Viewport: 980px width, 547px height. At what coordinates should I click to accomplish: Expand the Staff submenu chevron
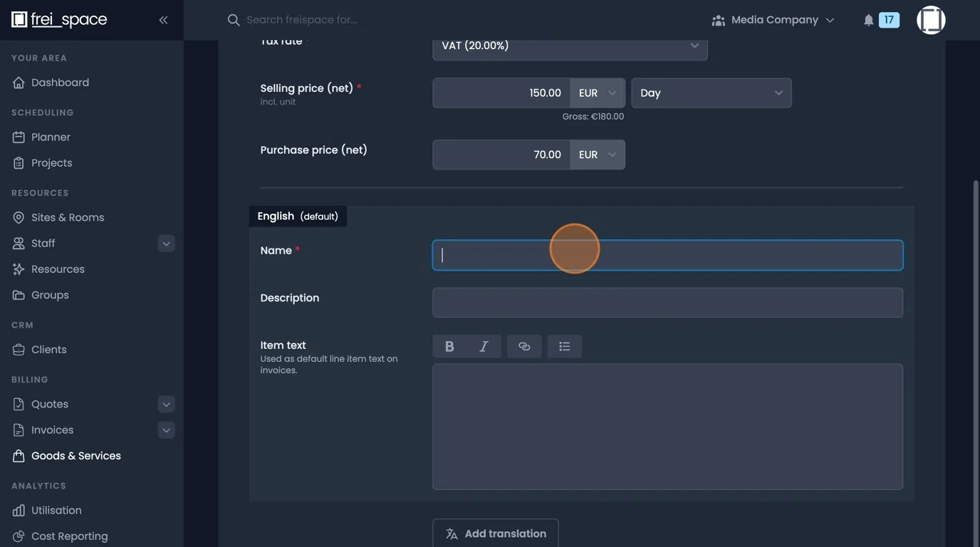pyautogui.click(x=165, y=243)
